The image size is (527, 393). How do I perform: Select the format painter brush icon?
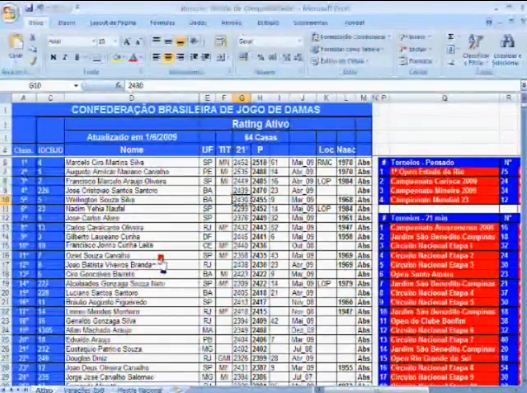pyautogui.click(x=33, y=61)
